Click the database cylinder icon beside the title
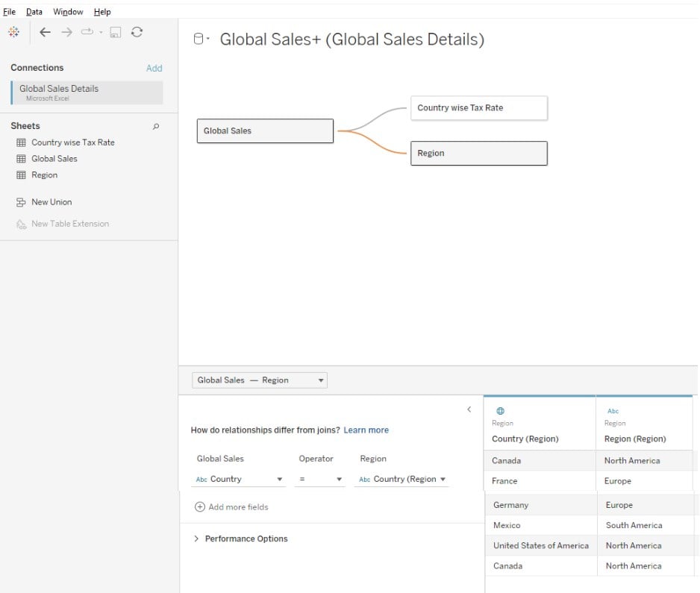700x593 pixels. click(x=199, y=39)
